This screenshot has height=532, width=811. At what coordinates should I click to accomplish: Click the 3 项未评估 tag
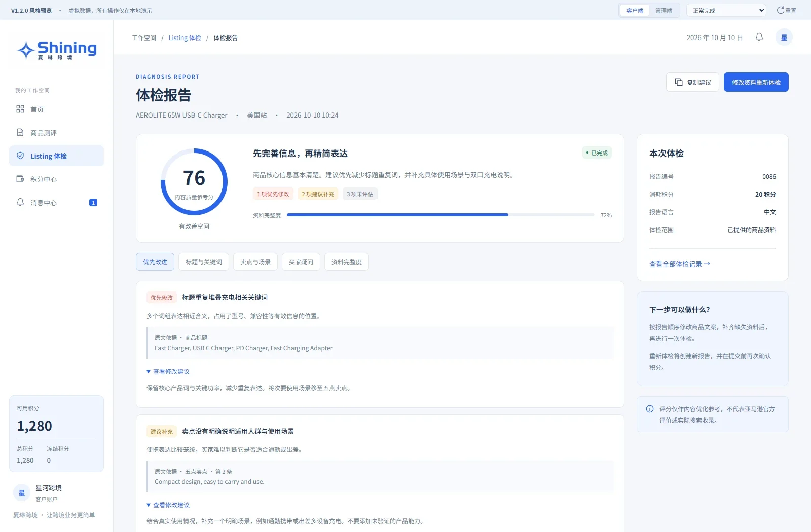coord(360,194)
